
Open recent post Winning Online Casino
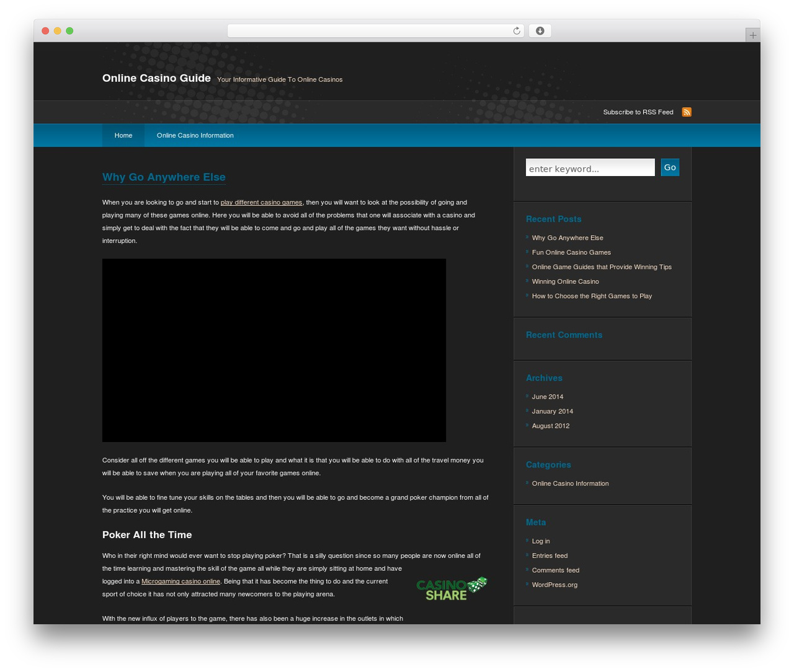click(x=565, y=281)
